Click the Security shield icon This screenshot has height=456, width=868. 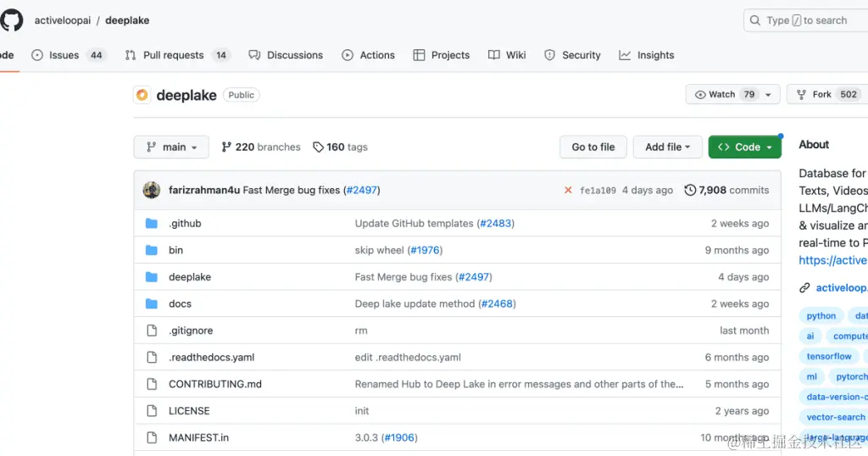pyautogui.click(x=549, y=55)
